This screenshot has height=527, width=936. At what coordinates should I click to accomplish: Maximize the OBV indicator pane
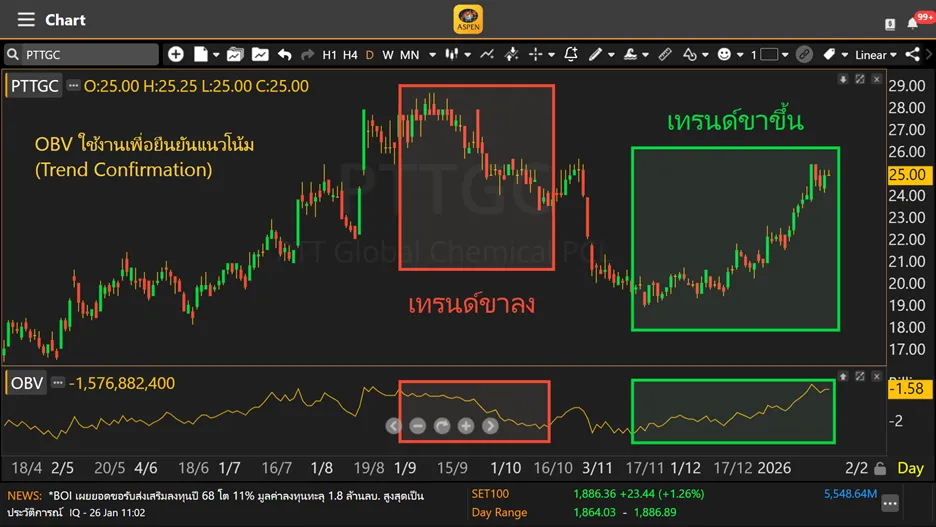click(860, 376)
